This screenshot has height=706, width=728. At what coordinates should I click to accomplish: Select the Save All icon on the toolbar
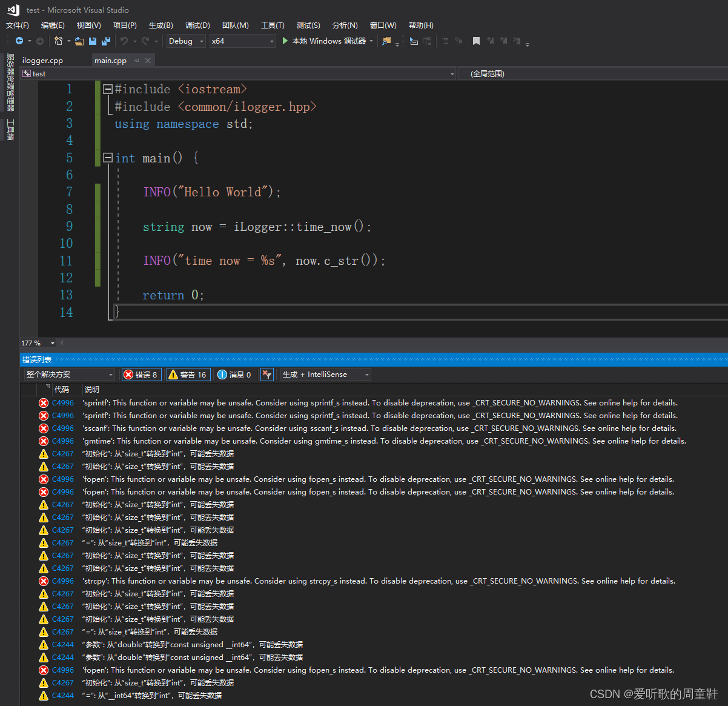click(105, 41)
